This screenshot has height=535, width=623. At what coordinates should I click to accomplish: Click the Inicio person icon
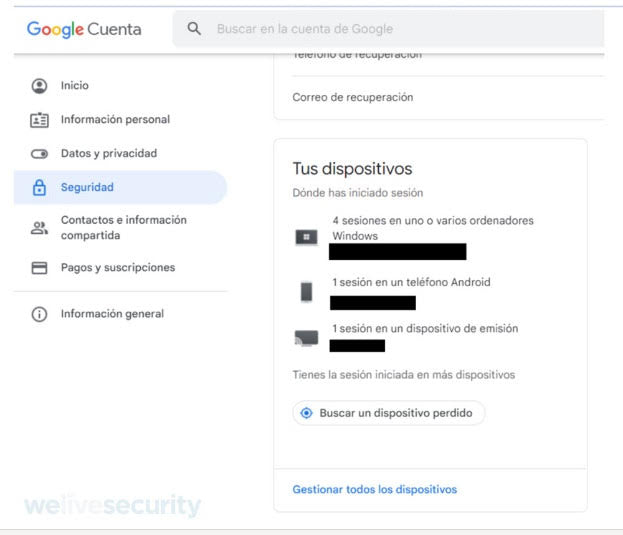pos(40,86)
